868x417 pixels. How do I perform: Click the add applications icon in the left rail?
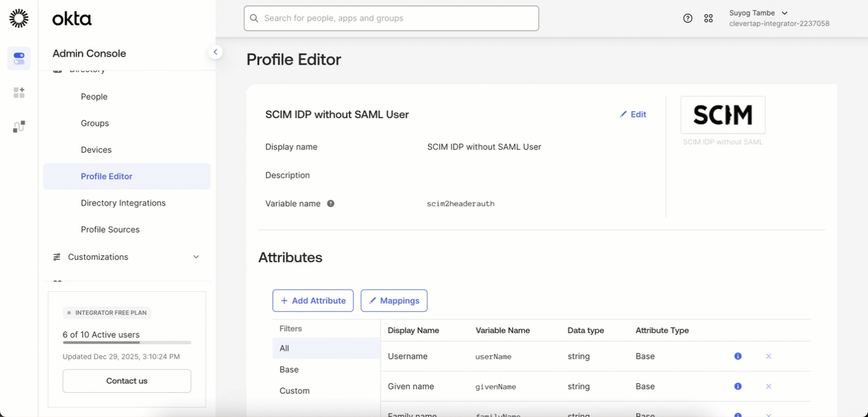coord(18,92)
